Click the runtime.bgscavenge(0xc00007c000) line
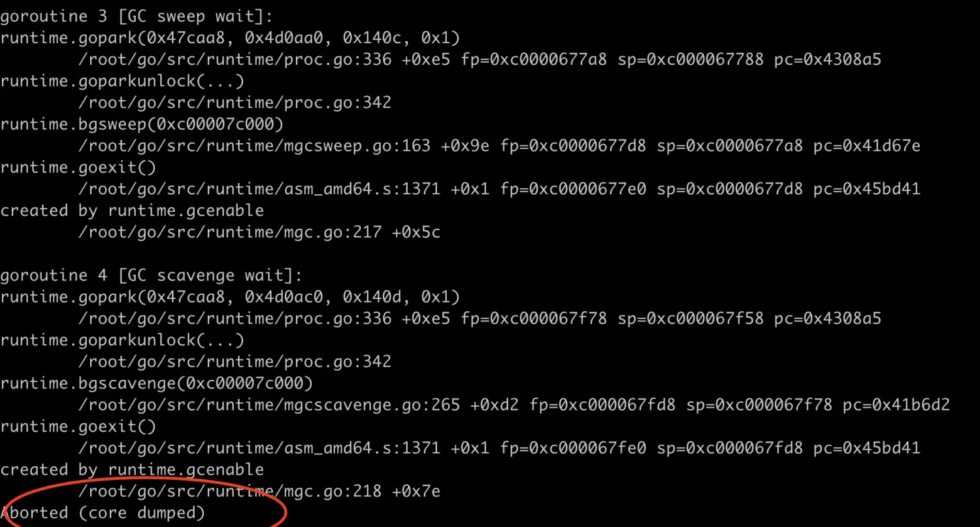 coord(156,383)
